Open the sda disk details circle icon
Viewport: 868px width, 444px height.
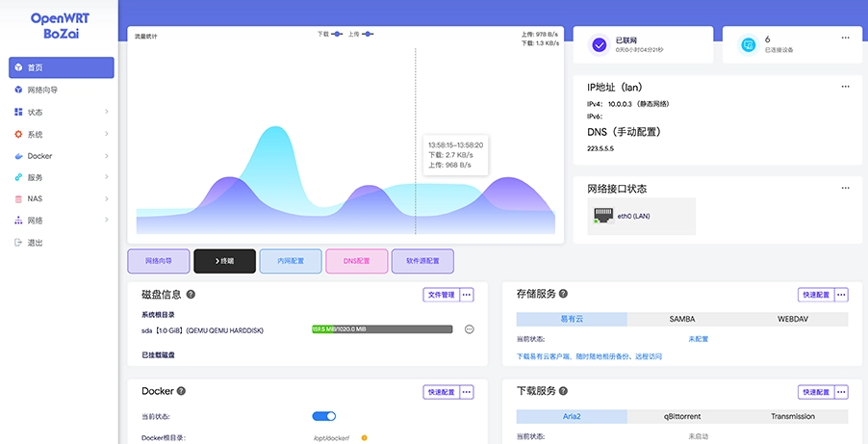click(x=470, y=329)
